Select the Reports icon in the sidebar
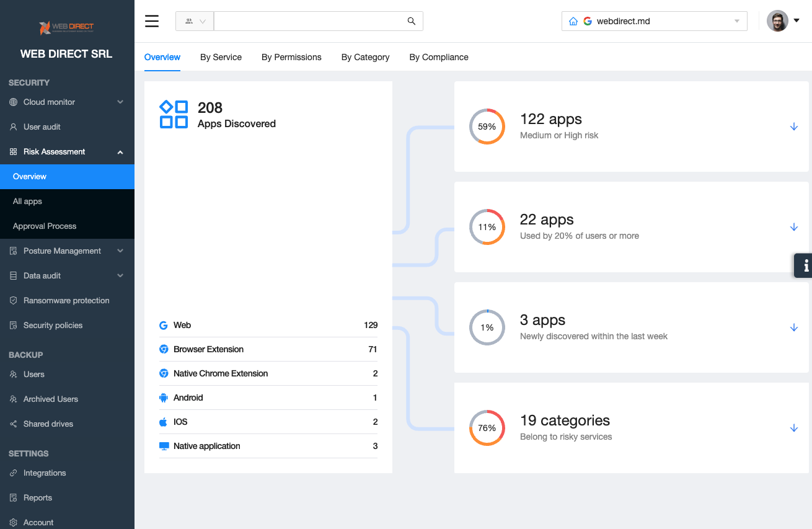Image resolution: width=812 pixels, height=529 pixels. (14, 497)
